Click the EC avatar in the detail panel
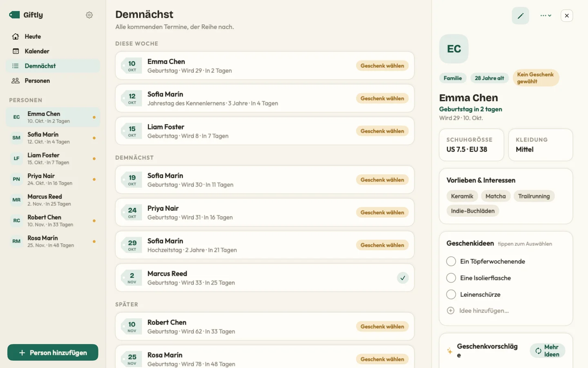This screenshot has width=588, height=368. pyautogui.click(x=454, y=49)
